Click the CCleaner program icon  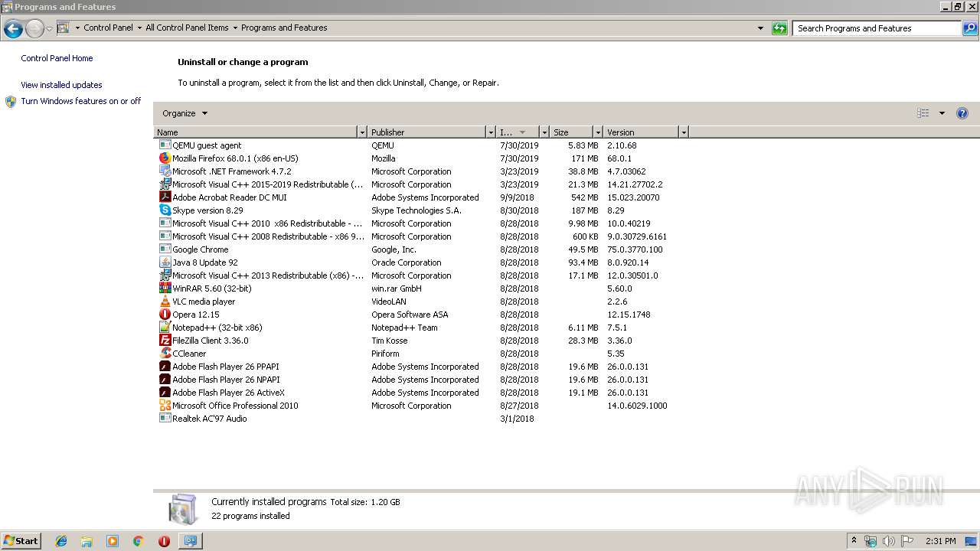(165, 354)
